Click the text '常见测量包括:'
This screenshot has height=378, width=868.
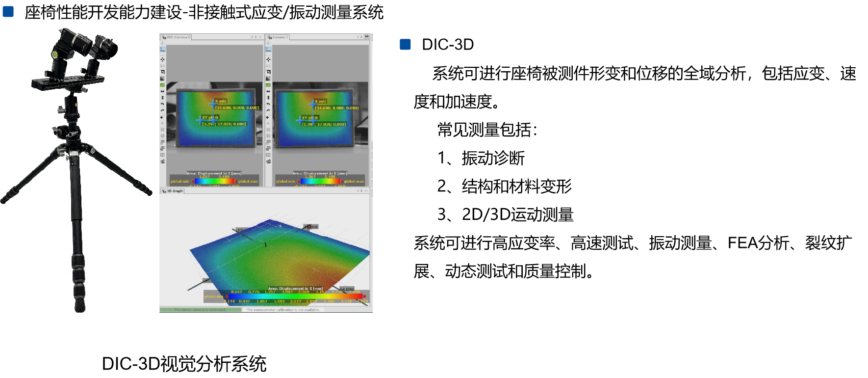487,130
